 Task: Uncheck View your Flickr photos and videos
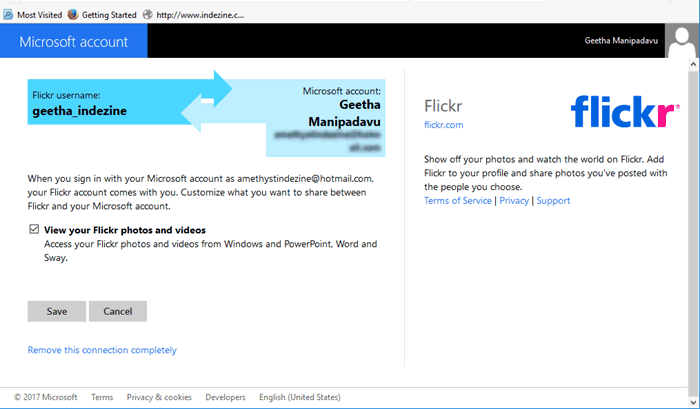(x=34, y=230)
